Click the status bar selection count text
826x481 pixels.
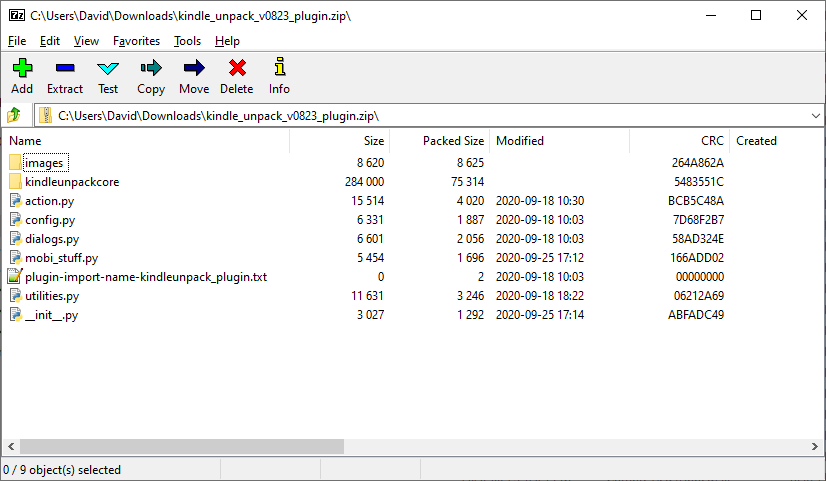(62, 469)
